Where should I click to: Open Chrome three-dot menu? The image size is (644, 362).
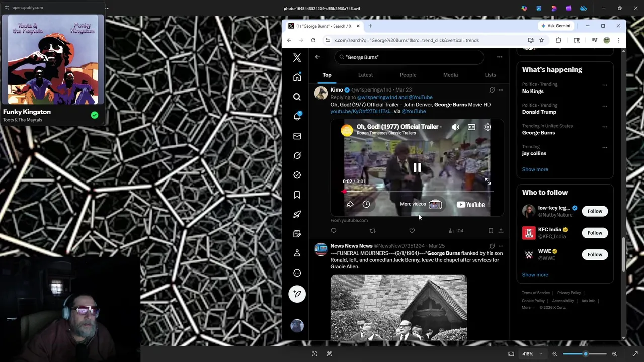point(619,40)
